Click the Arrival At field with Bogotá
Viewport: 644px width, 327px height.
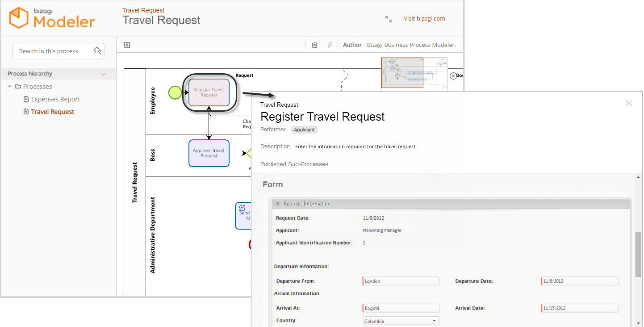401,308
